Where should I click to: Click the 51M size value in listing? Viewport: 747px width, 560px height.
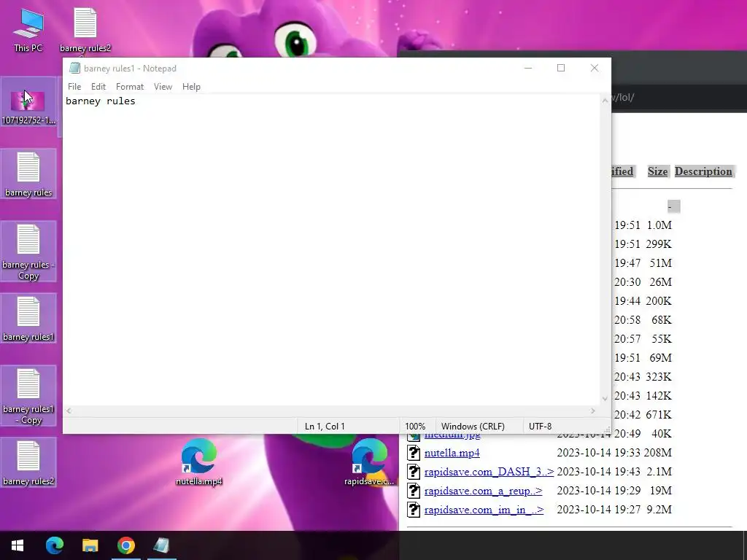click(660, 262)
